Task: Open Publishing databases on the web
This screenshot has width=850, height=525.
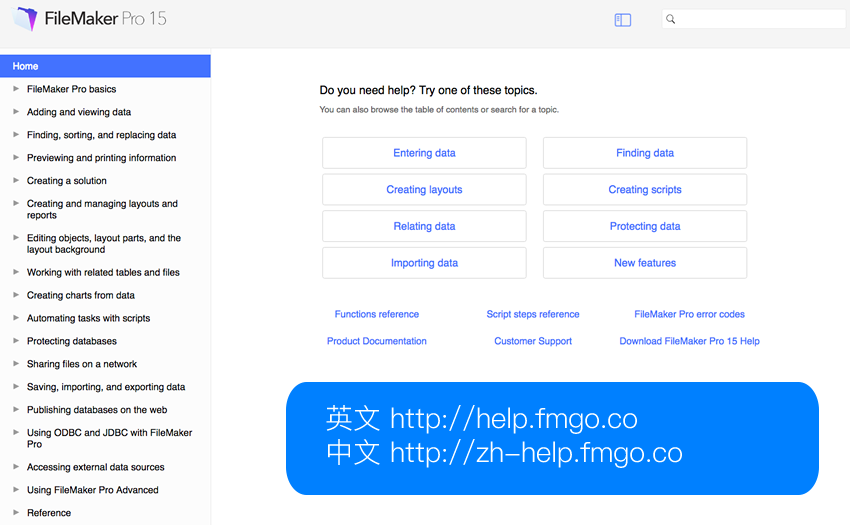Action: (x=97, y=410)
